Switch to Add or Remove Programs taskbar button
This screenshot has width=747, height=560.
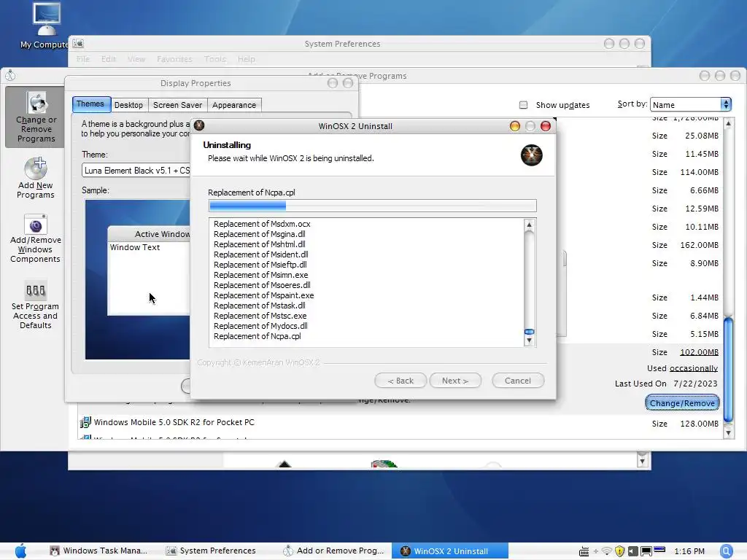[x=333, y=551]
